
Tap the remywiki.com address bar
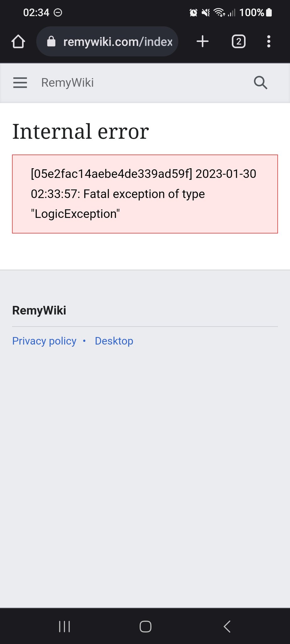coord(118,42)
